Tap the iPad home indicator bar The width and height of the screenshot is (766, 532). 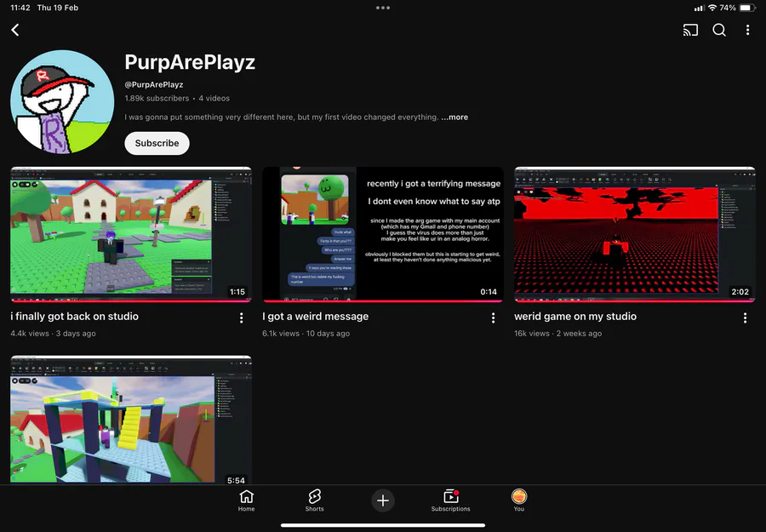[x=383, y=526]
